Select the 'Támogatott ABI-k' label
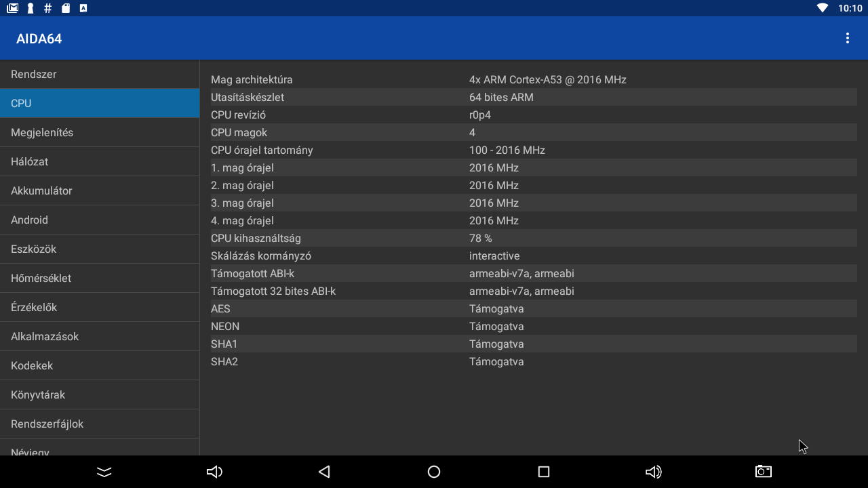 pos(252,273)
